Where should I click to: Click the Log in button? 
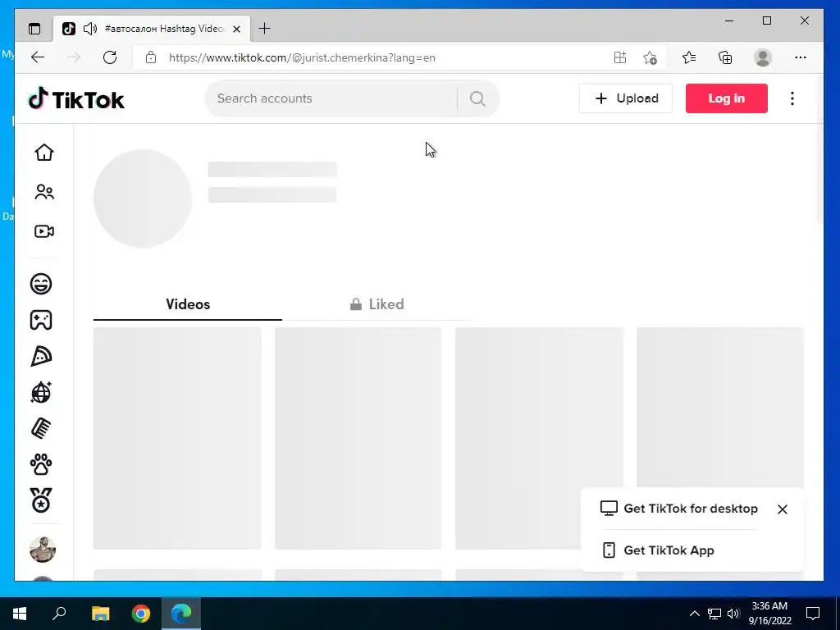coord(727,98)
